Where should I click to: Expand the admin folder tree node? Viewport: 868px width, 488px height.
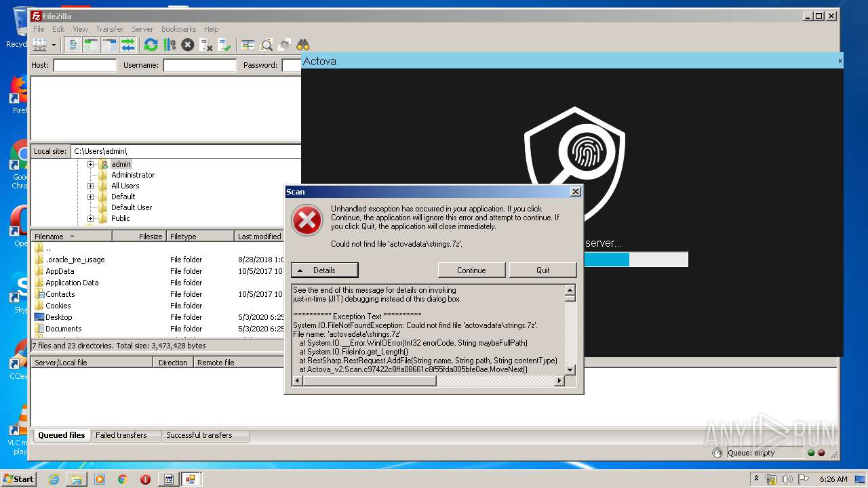90,164
